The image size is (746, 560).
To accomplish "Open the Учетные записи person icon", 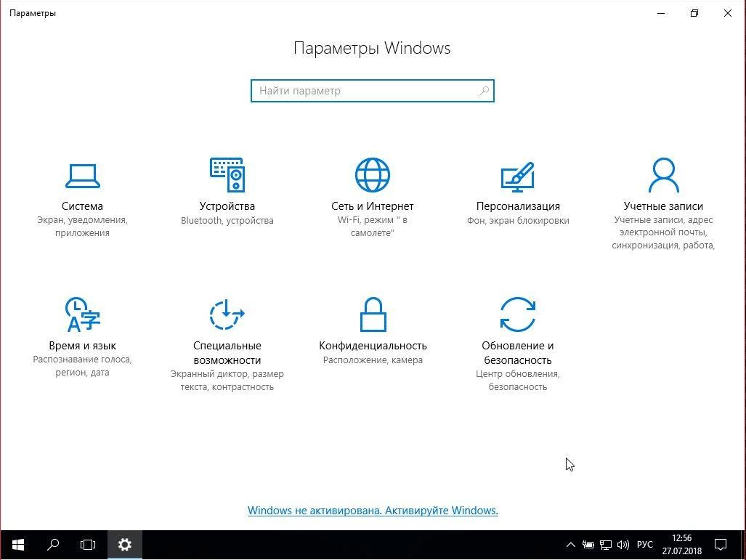I will tap(663, 175).
